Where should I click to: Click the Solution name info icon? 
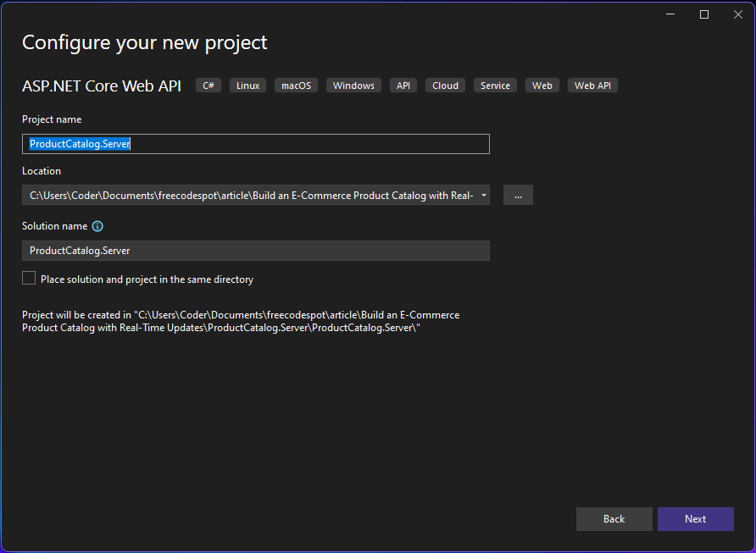[97, 226]
